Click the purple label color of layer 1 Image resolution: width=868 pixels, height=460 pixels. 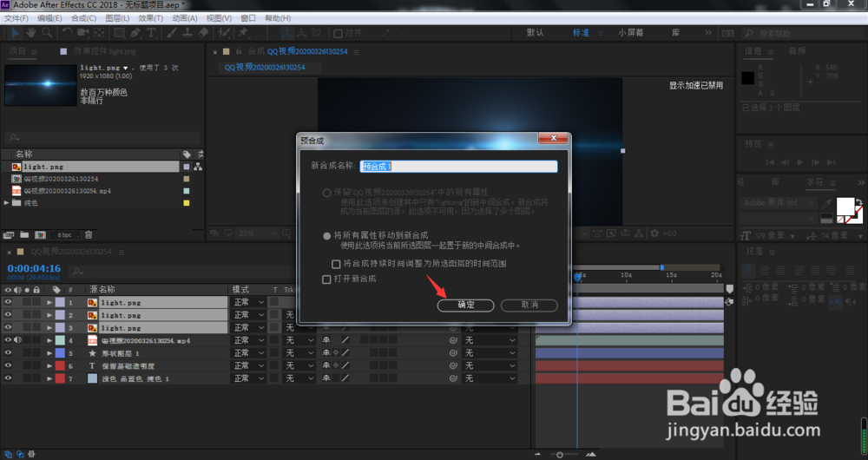60,302
